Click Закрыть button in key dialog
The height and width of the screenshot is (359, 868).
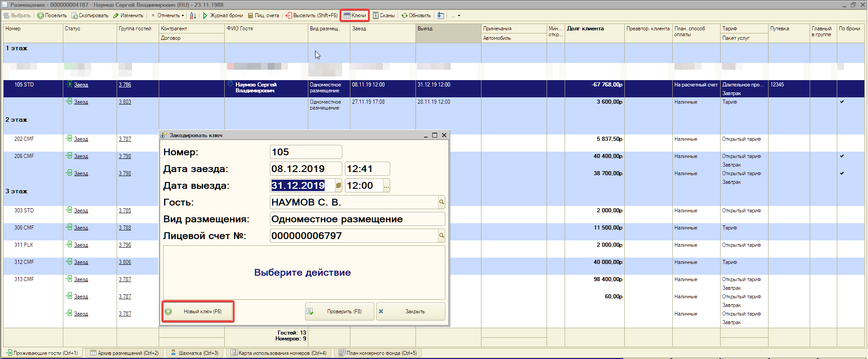coord(410,311)
